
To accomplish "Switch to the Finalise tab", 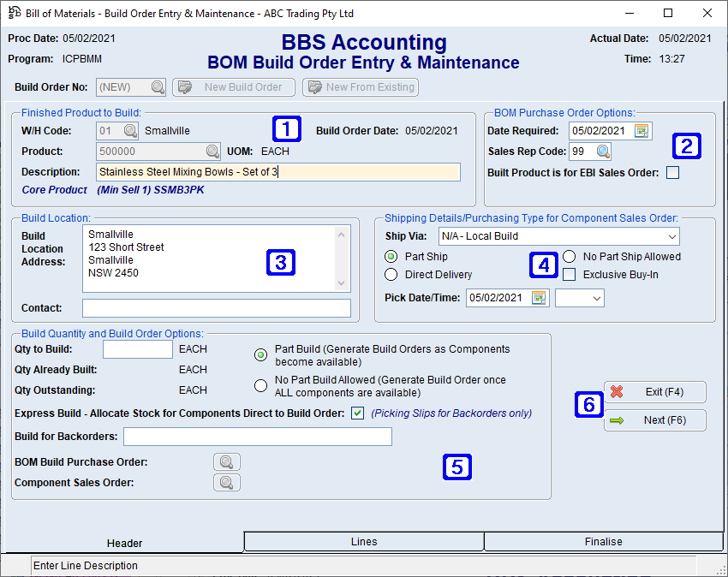I will tap(604, 541).
